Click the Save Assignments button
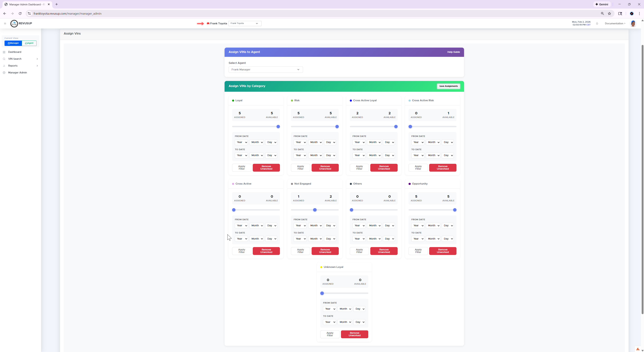Viewport: 644px width, 352px height. click(x=448, y=86)
